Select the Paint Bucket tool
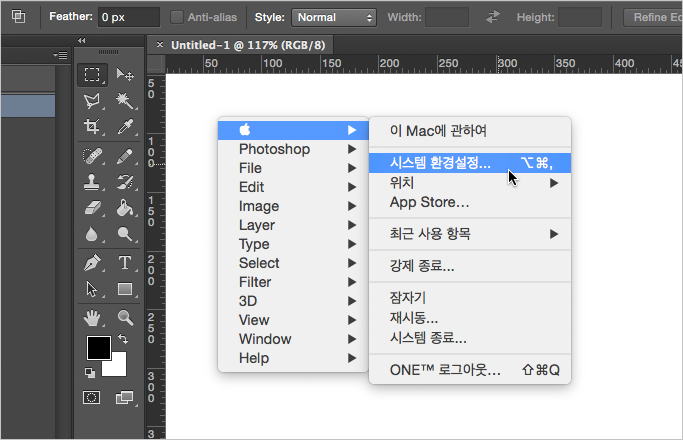This screenshot has height=440, width=683. point(125,208)
